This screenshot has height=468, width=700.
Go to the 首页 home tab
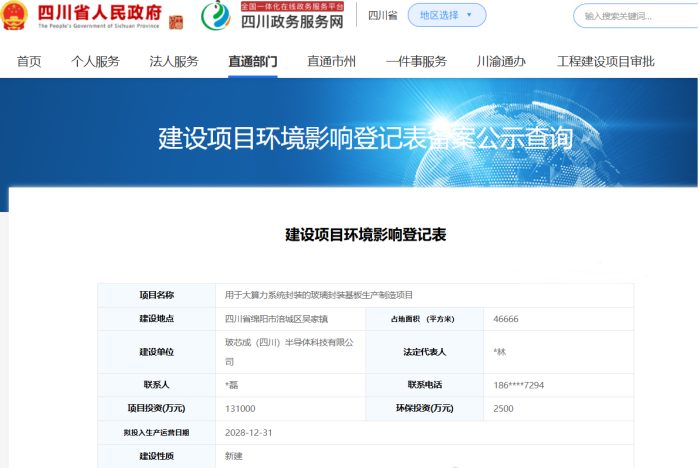pyautogui.click(x=29, y=61)
